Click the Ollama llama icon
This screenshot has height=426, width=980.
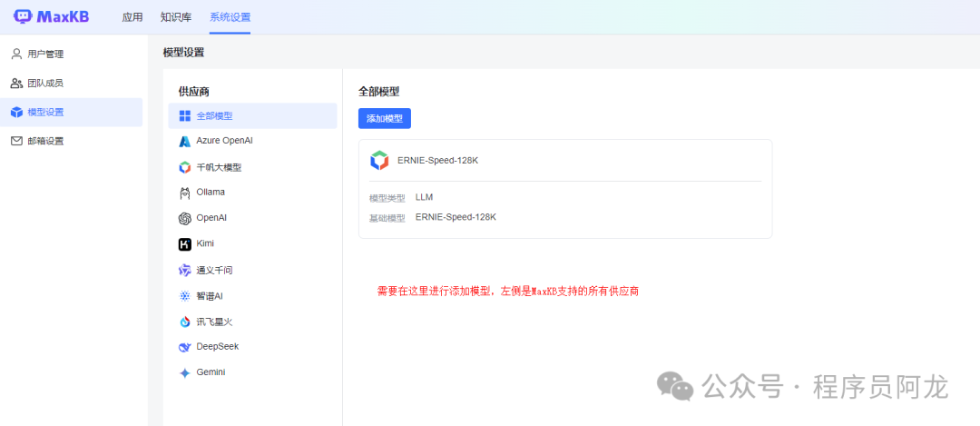point(185,193)
